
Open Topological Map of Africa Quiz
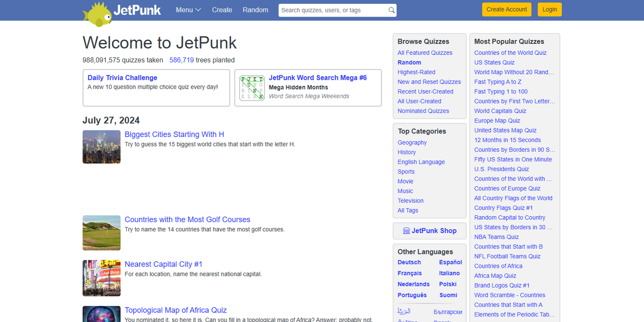click(175, 310)
